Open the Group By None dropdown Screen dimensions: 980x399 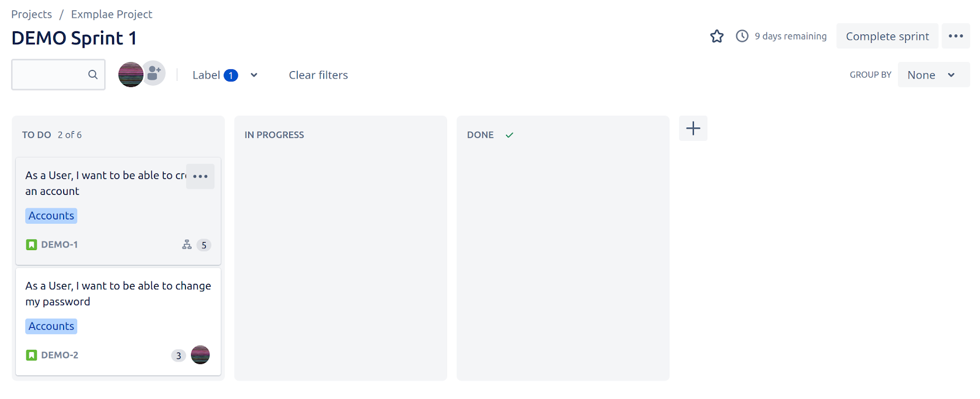pyautogui.click(x=933, y=75)
